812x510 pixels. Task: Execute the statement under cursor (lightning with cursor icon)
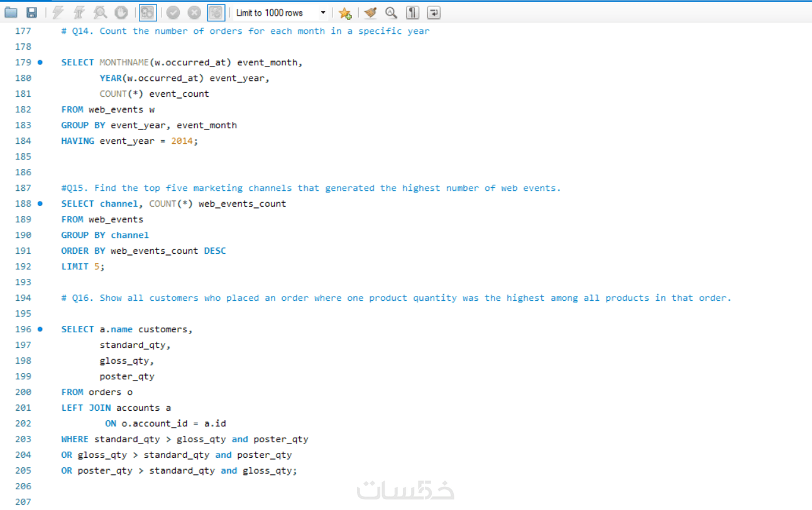click(79, 13)
